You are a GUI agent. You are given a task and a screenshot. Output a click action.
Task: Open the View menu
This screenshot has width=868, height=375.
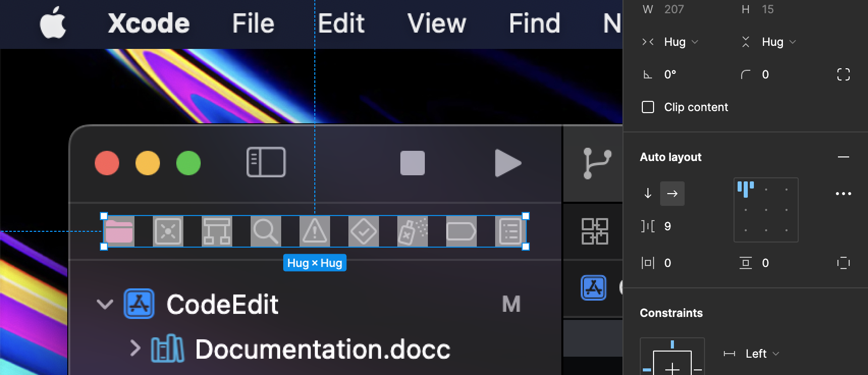click(437, 23)
